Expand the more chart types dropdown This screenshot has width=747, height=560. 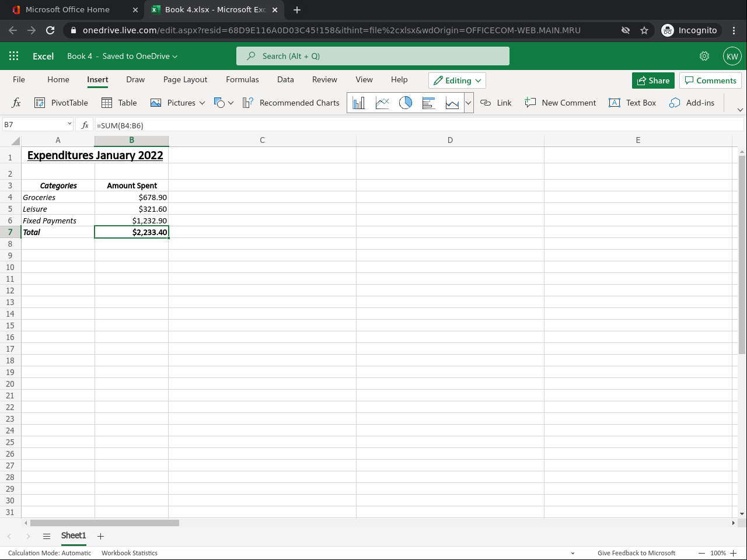pyautogui.click(x=468, y=103)
